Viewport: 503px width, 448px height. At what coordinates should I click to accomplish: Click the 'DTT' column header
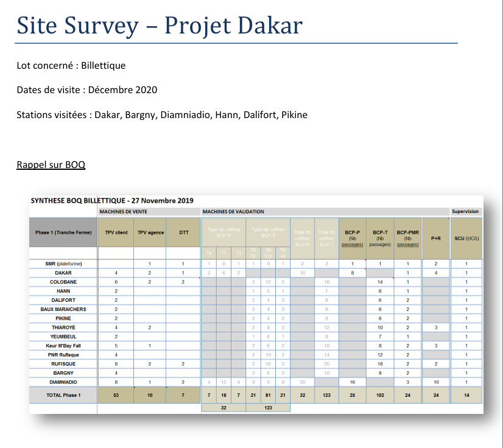pos(183,233)
